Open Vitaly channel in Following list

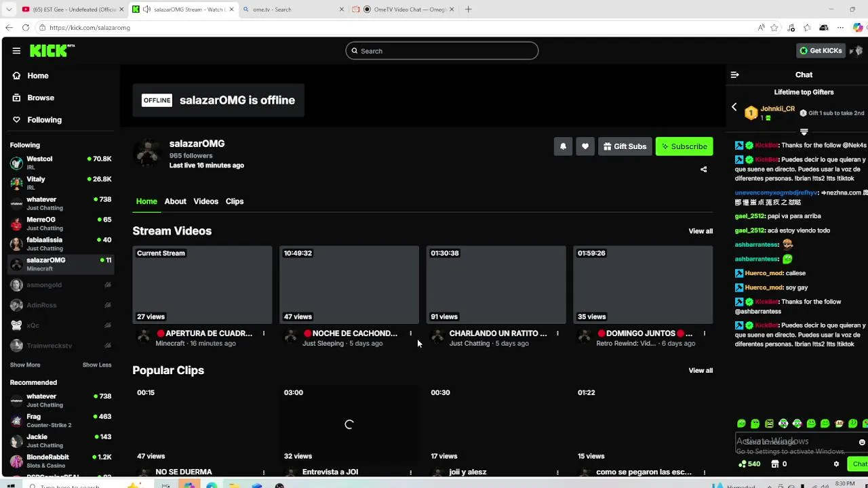[61, 183]
